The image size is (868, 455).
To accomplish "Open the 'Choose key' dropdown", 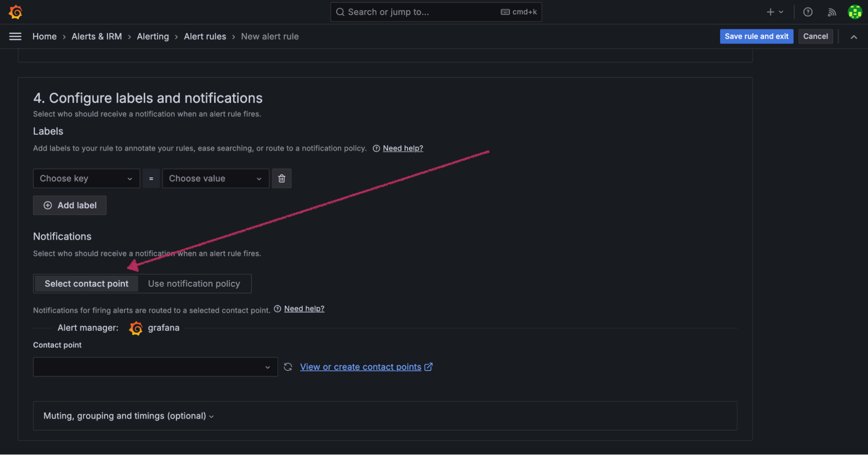I will (86, 178).
